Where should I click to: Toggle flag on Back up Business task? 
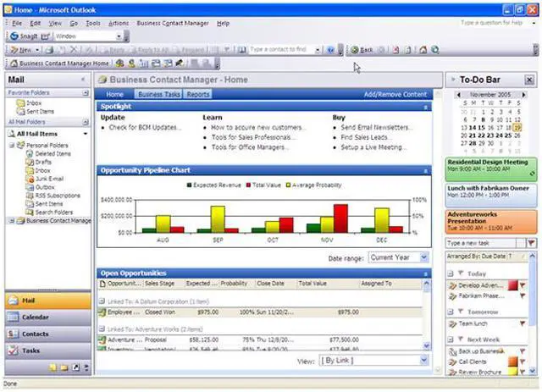point(523,351)
